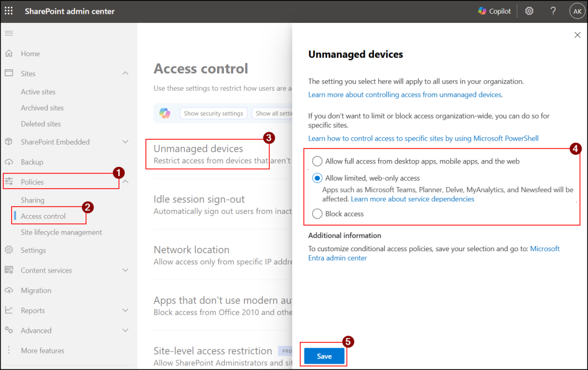This screenshot has height=370, width=588.
Task: Collapse the Sites section chevron
Action: coord(126,73)
